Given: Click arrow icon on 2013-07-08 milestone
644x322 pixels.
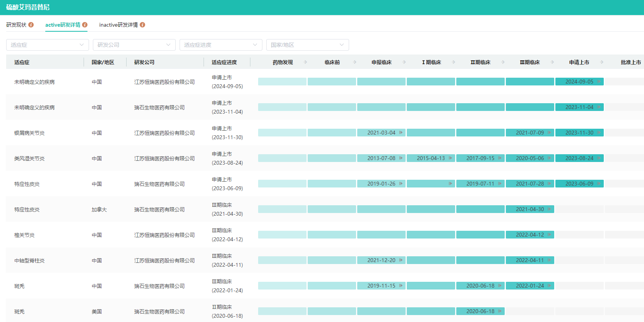Looking at the screenshot, I should (401, 158).
